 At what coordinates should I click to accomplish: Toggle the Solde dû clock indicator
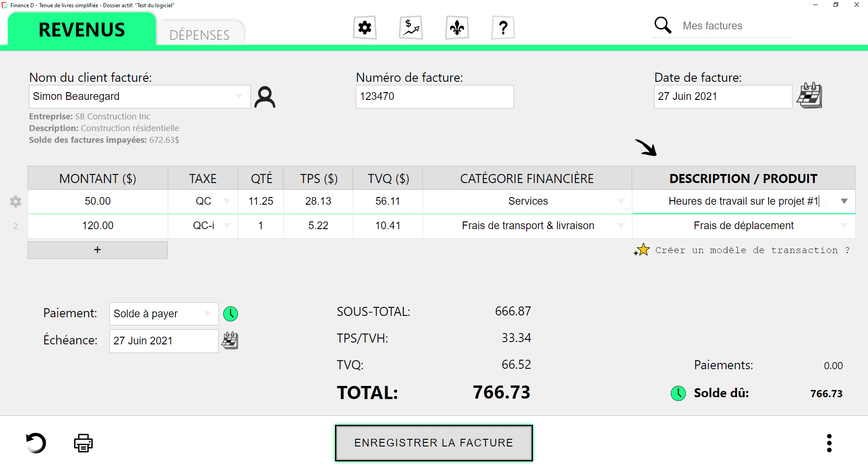click(678, 393)
